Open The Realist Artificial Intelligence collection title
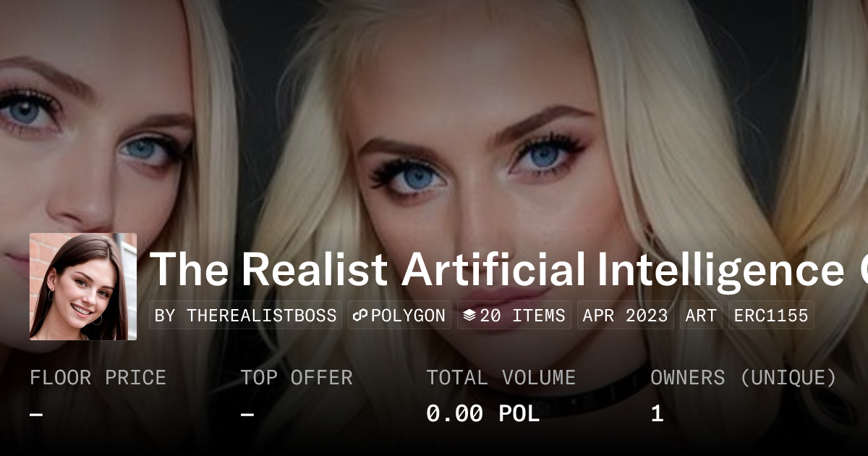 click(x=509, y=269)
